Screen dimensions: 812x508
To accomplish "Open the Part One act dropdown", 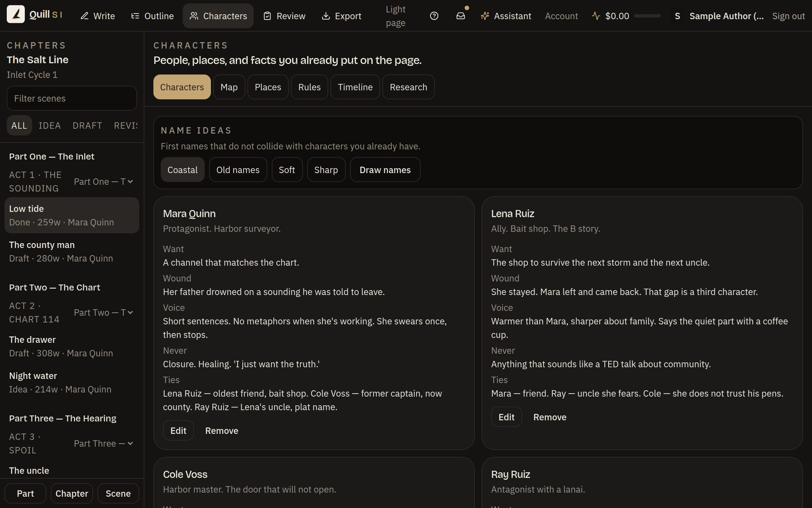I will point(103,181).
